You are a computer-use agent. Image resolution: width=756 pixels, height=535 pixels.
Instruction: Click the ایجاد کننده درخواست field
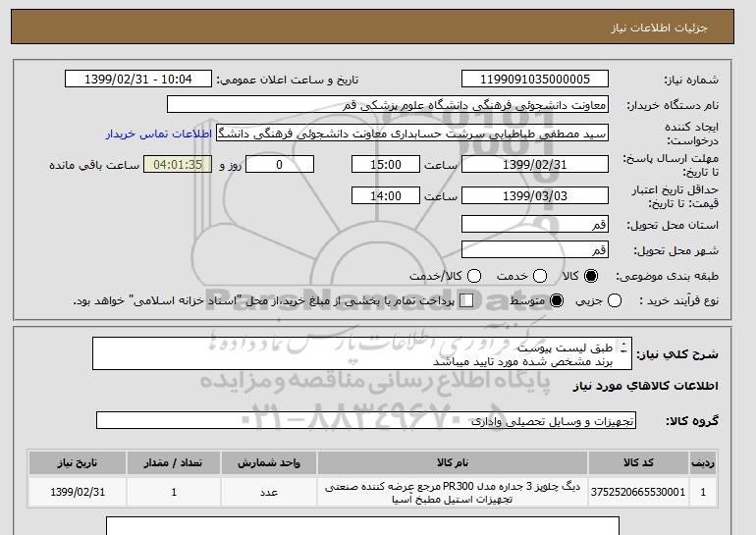point(412,134)
